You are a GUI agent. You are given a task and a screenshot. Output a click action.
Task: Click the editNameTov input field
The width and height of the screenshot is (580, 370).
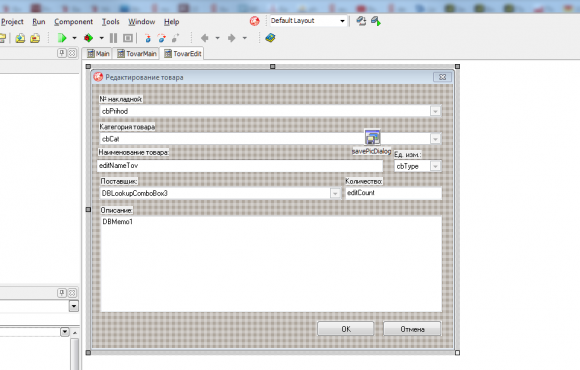(x=240, y=166)
